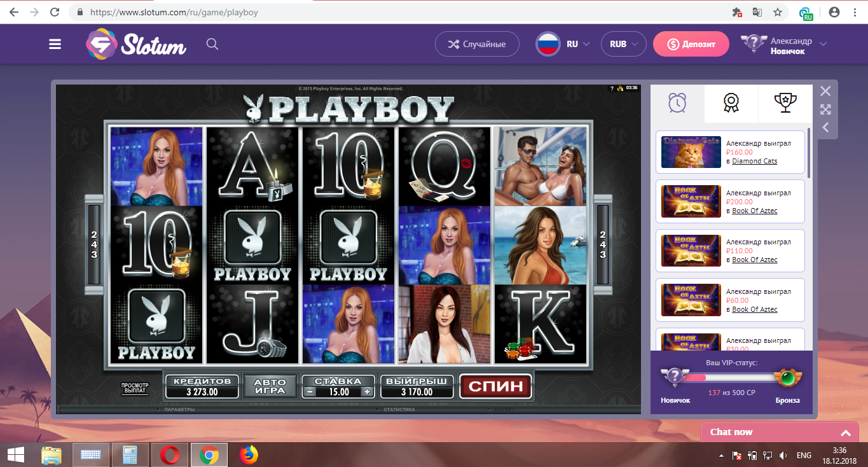
Task: Click the game help question mark icon
Action: [x=612, y=88]
